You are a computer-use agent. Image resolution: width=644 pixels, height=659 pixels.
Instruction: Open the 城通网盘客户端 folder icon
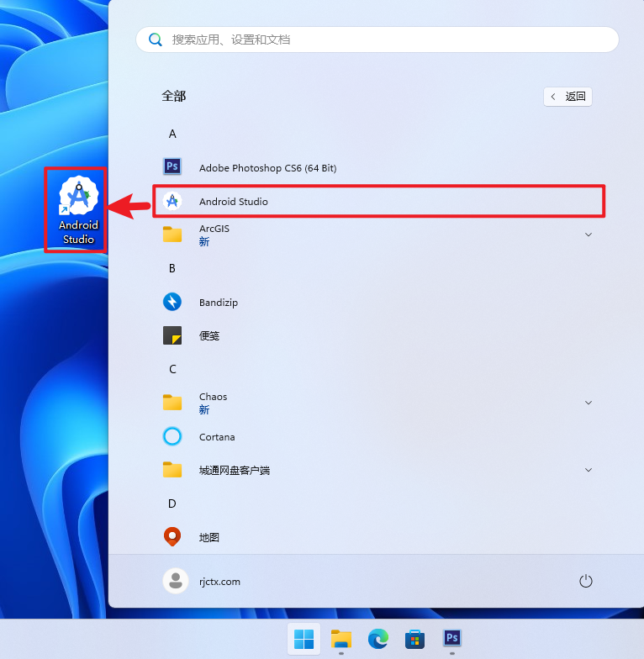coord(172,470)
